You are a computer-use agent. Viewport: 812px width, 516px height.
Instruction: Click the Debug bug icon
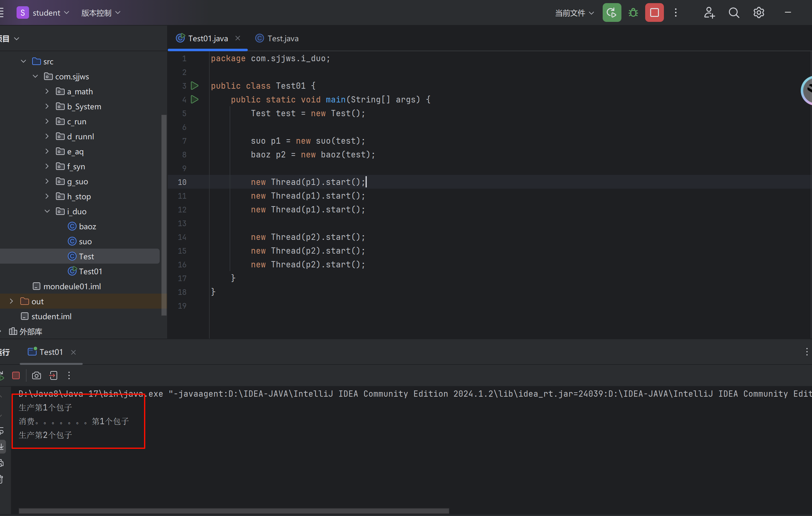pyautogui.click(x=633, y=13)
